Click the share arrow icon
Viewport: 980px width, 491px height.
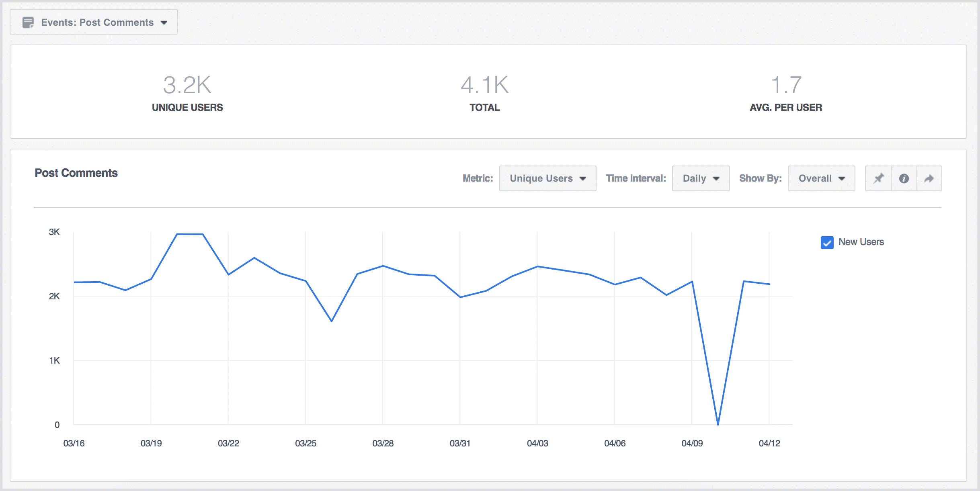point(929,178)
